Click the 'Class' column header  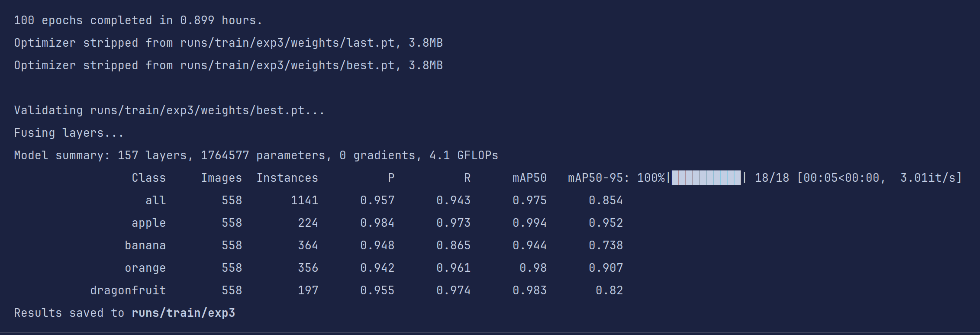[x=148, y=178]
